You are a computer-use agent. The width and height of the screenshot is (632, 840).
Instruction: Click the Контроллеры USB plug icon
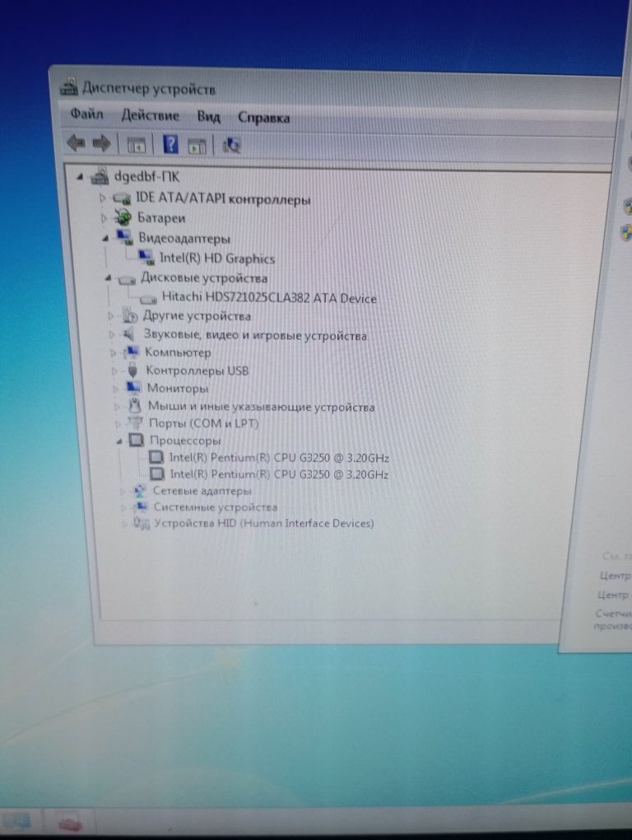pos(133,371)
